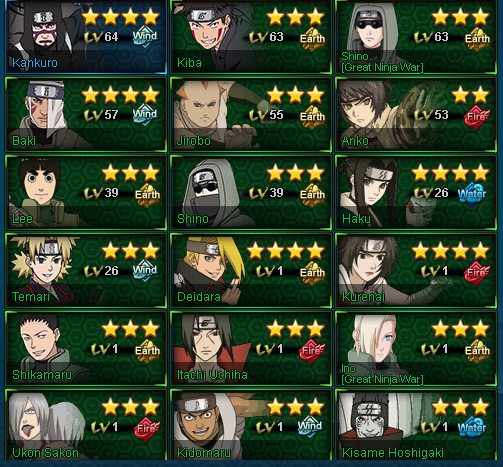The height and width of the screenshot is (467, 503).
Task: Select Ino [Great Ninja War] card
Action: click(x=416, y=348)
